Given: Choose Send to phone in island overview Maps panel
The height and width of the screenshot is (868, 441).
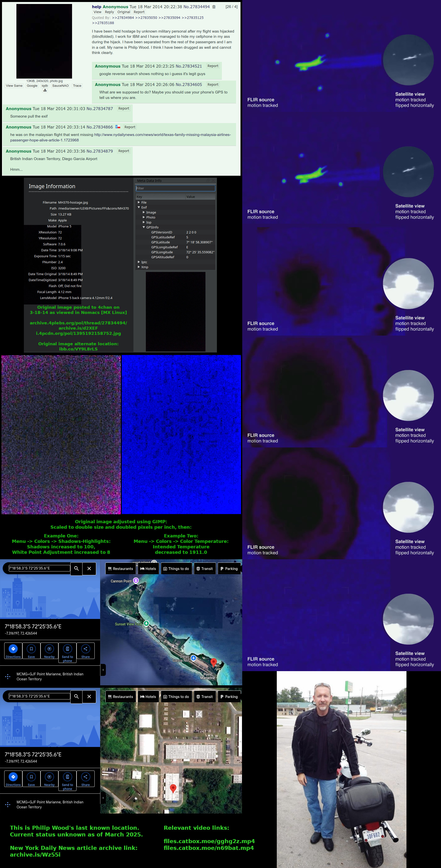Looking at the screenshot, I should 67,653.
